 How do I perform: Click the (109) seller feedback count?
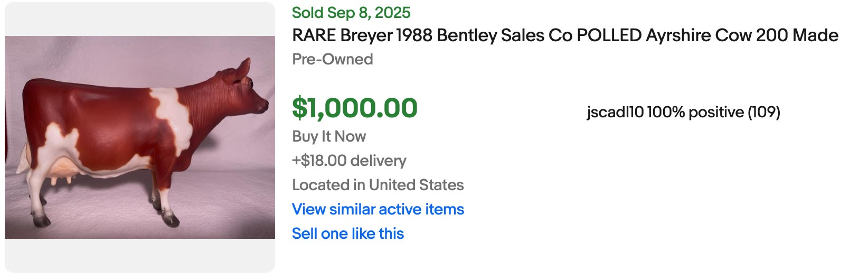pos(764,112)
